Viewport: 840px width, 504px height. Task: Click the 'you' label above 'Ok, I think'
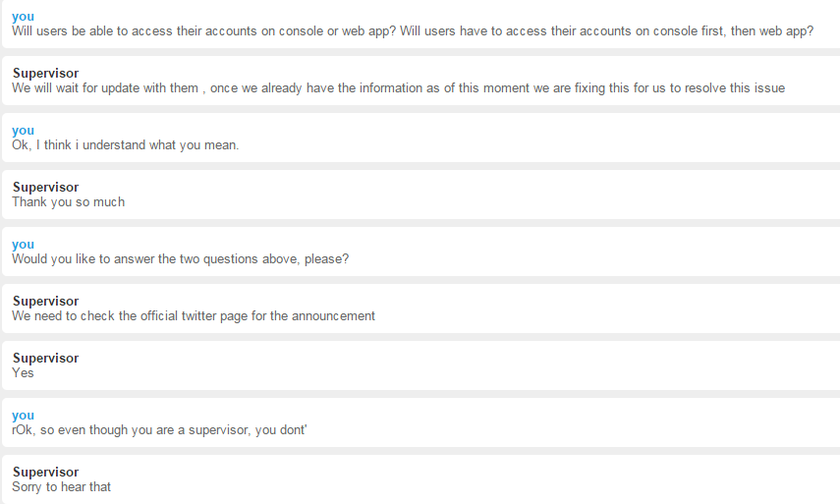pyautogui.click(x=23, y=131)
